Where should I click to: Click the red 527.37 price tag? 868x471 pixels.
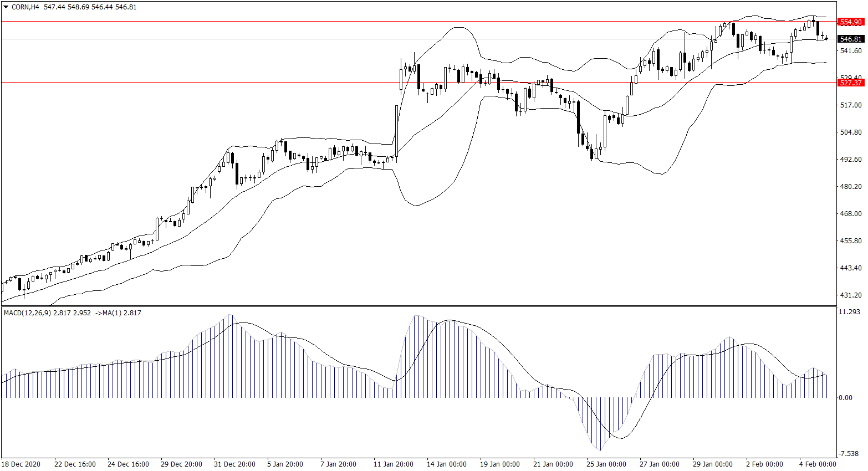pyautogui.click(x=851, y=83)
